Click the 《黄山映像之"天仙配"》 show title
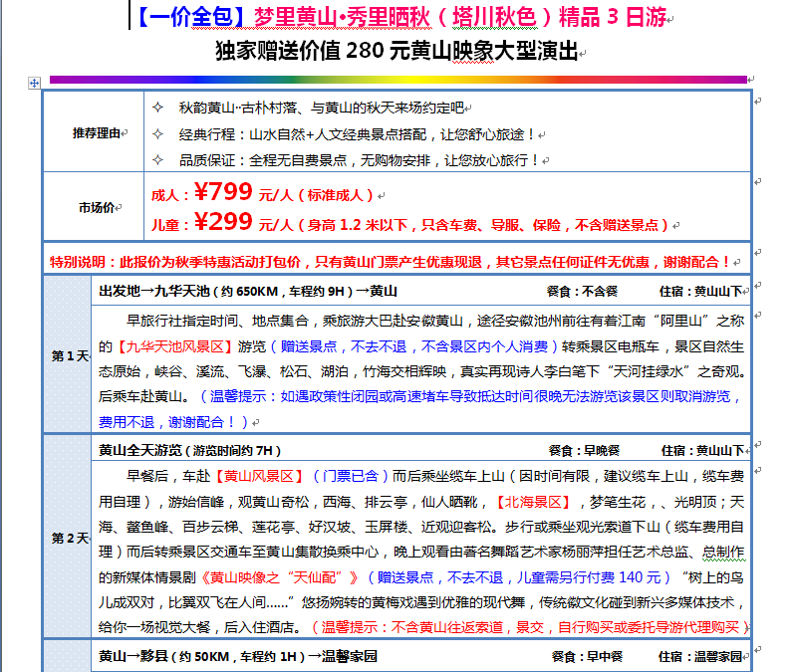This screenshot has height=672, width=793. 282,577
